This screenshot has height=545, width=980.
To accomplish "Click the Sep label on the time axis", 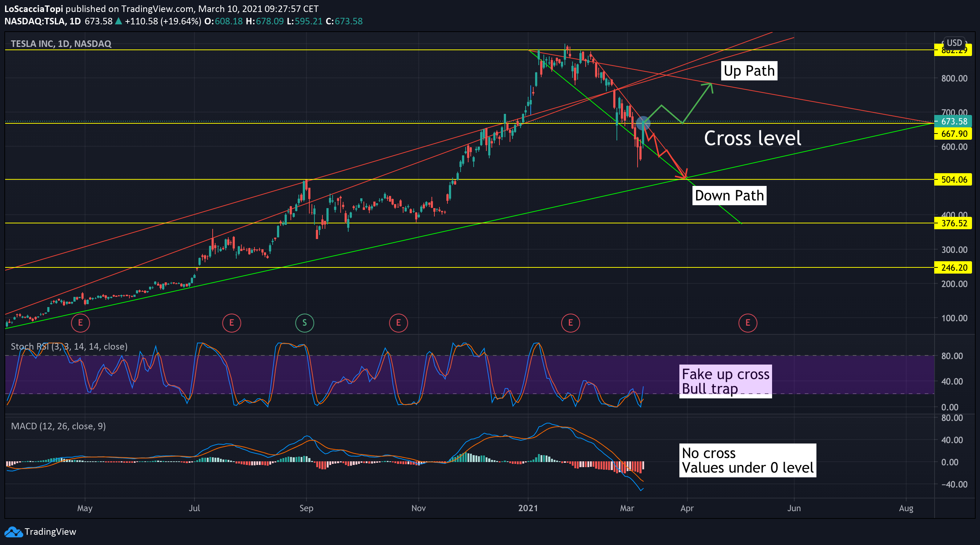I will 306,509.
